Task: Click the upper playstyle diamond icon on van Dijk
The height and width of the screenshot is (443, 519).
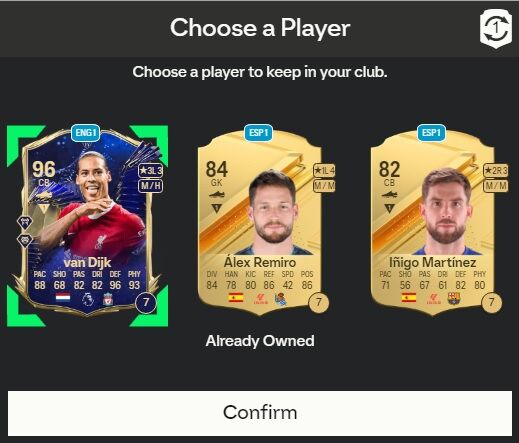Action: point(25,222)
